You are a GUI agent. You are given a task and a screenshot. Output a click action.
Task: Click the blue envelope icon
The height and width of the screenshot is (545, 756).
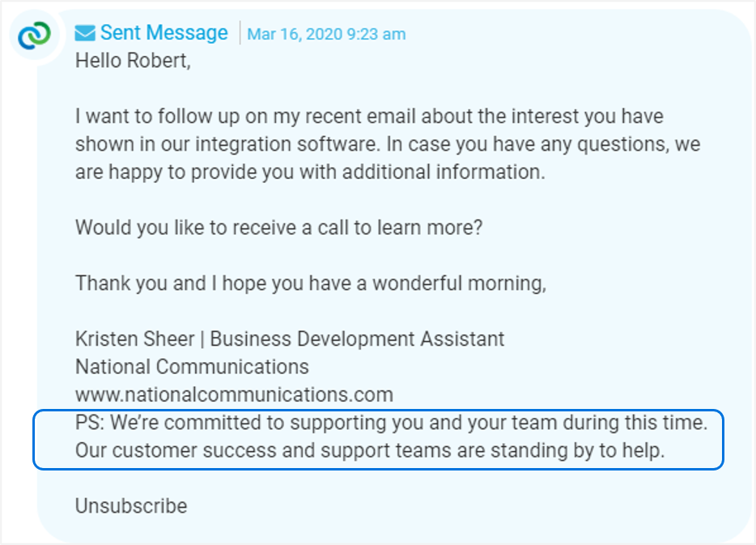[85, 33]
